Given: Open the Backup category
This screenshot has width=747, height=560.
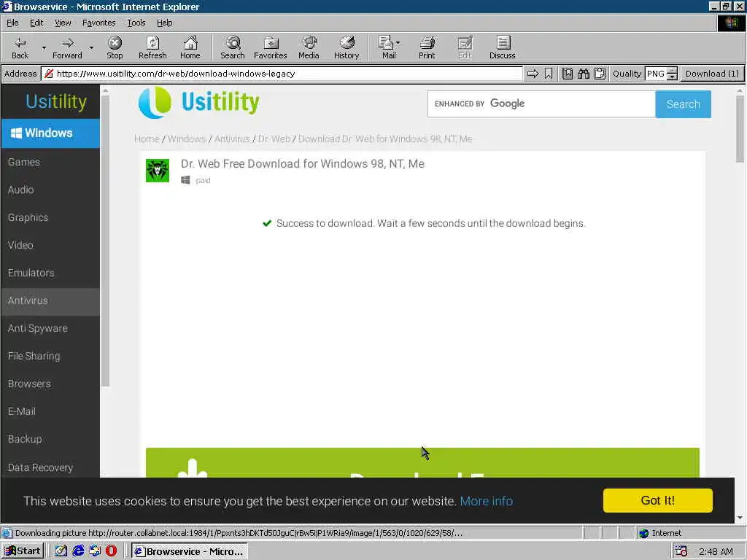Looking at the screenshot, I should click(x=50, y=438).
